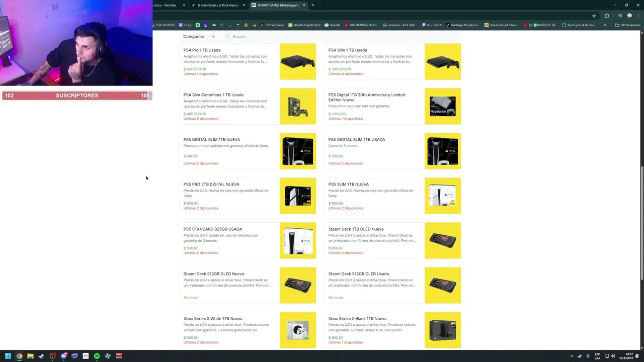Close the coscu - YouTube tab
Viewport: 644px width, 362px height.
[x=184, y=5]
